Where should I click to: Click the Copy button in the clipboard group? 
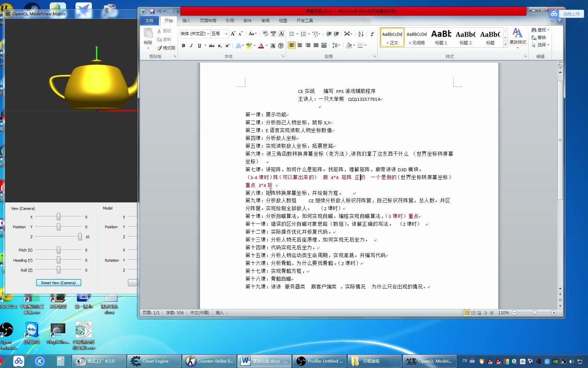164,40
